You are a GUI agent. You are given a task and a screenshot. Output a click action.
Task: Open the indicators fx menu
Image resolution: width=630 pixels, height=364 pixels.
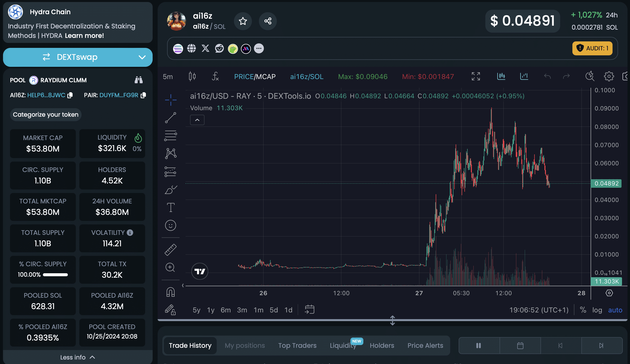point(215,77)
